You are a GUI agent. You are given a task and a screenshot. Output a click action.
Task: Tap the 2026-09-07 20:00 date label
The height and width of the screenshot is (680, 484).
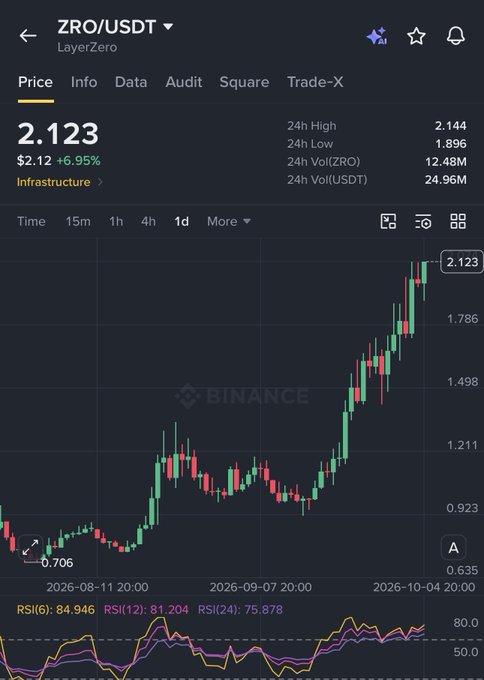coord(261,587)
